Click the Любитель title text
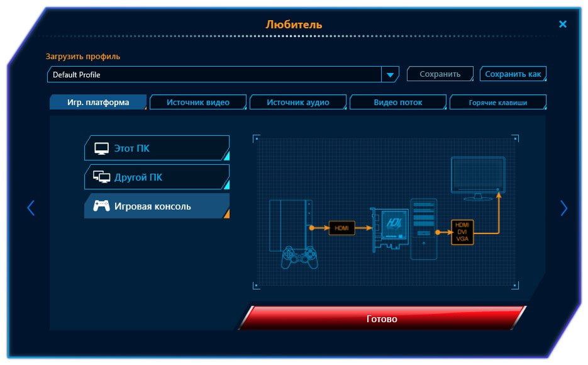The image size is (588, 365). (x=294, y=25)
